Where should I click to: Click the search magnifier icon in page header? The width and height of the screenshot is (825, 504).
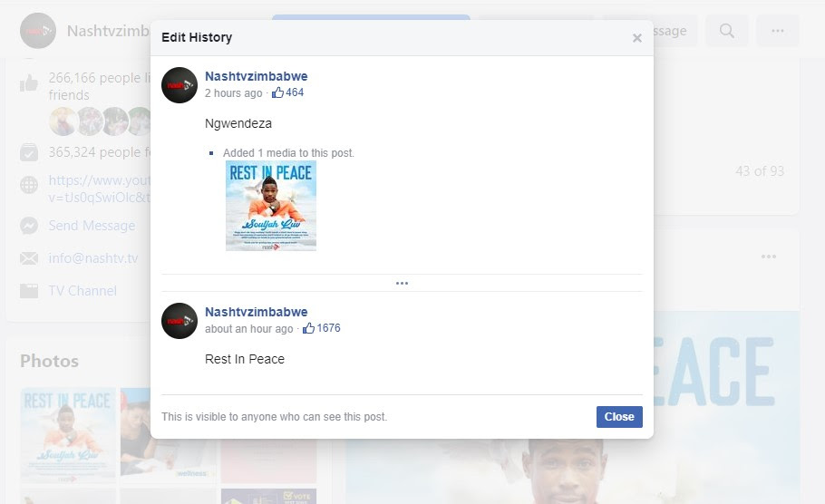click(x=726, y=31)
